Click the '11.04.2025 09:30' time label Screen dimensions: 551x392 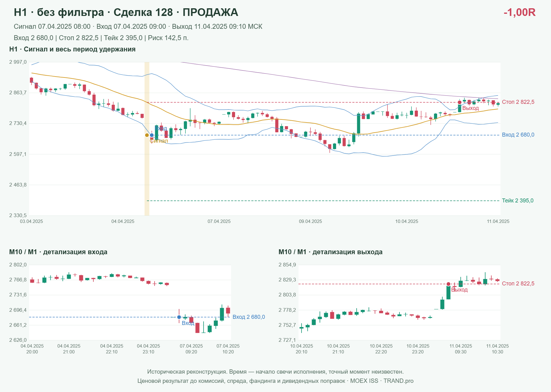click(x=461, y=349)
